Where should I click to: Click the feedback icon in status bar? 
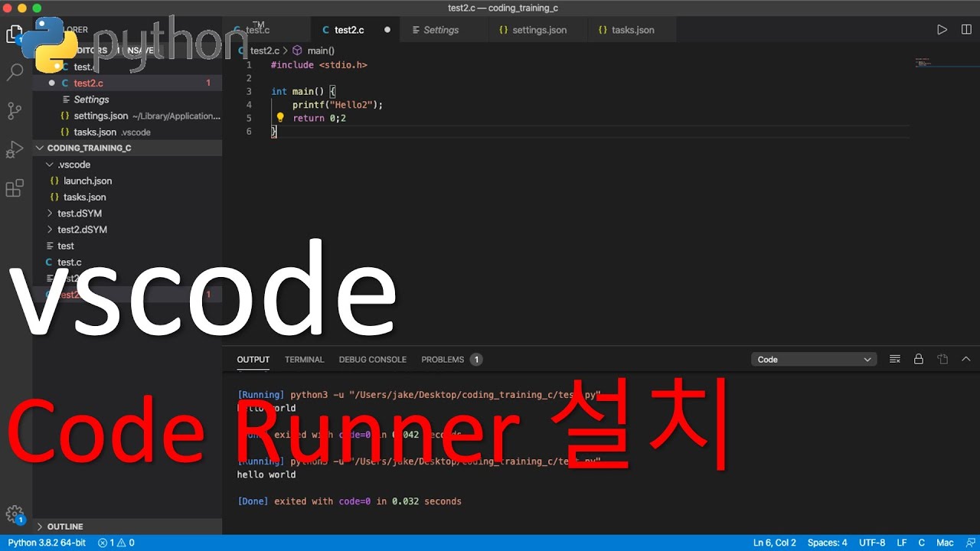point(971,543)
